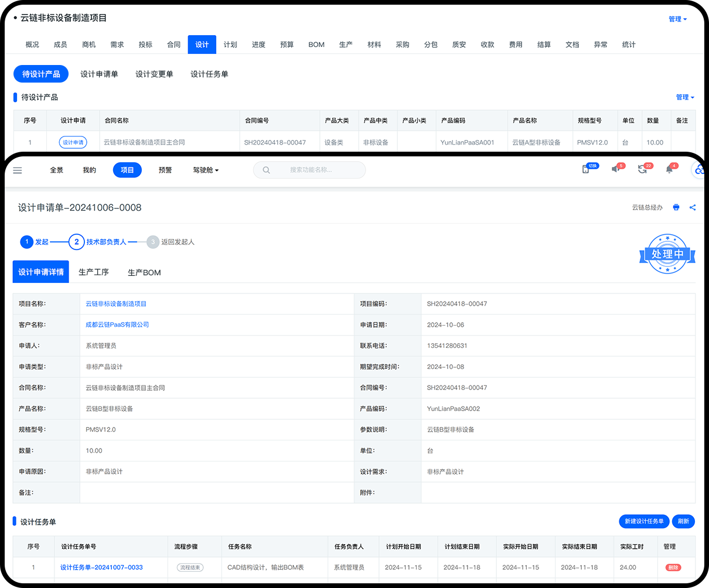Select workflow step 2 技术部负责人
The image size is (709, 588).
coord(77,242)
